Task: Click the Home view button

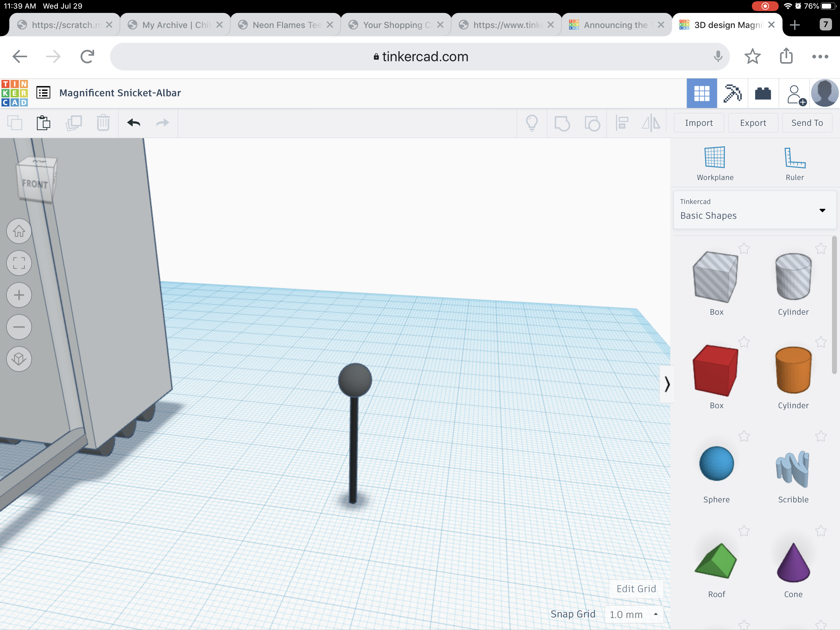Action: (19, 231)
